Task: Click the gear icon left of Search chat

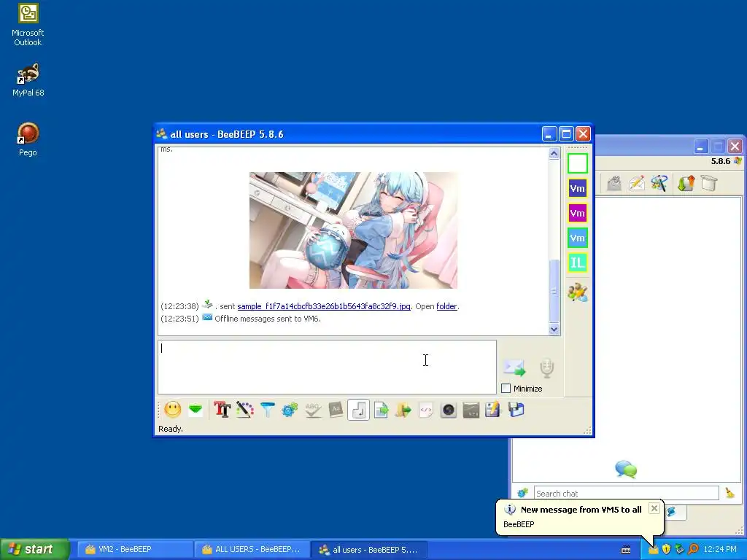Action: pyautogui.click(x=522, y=493)
